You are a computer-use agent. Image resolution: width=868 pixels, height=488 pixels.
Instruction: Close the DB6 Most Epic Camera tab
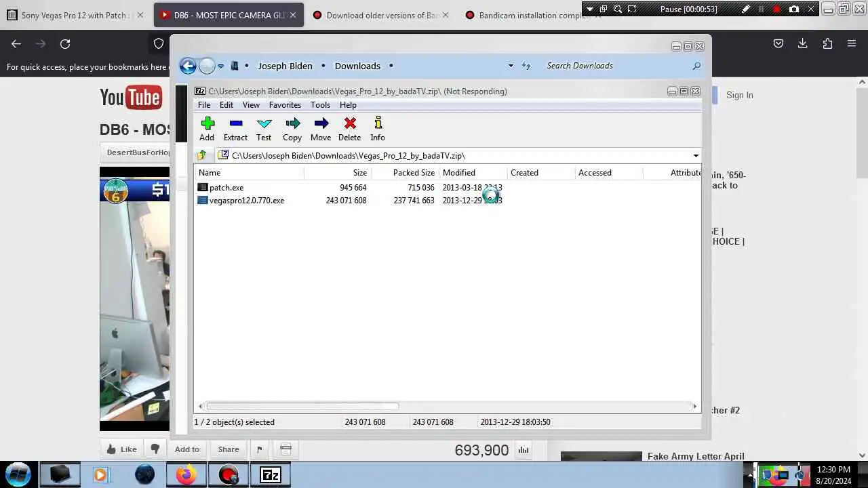293,15
